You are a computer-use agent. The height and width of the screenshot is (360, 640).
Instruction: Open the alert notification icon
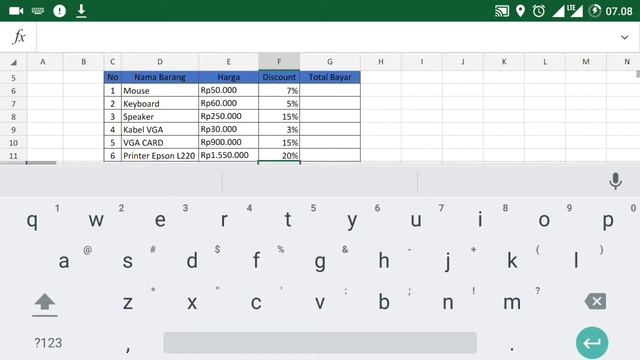(x=60, y=11)
